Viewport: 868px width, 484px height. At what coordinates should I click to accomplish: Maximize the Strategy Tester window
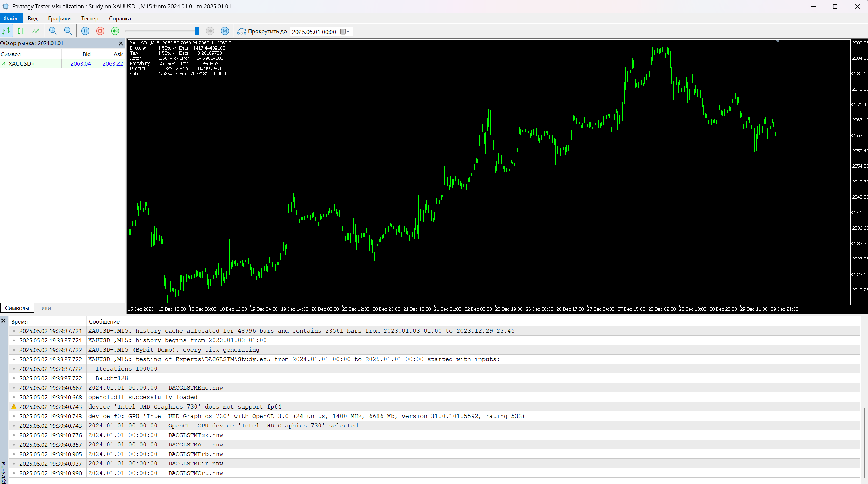coord(835,7)
